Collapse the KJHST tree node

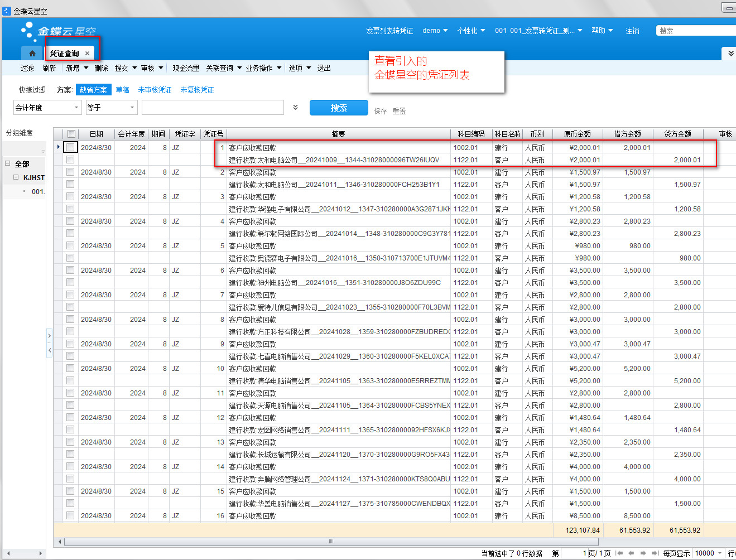click(16, 177)
